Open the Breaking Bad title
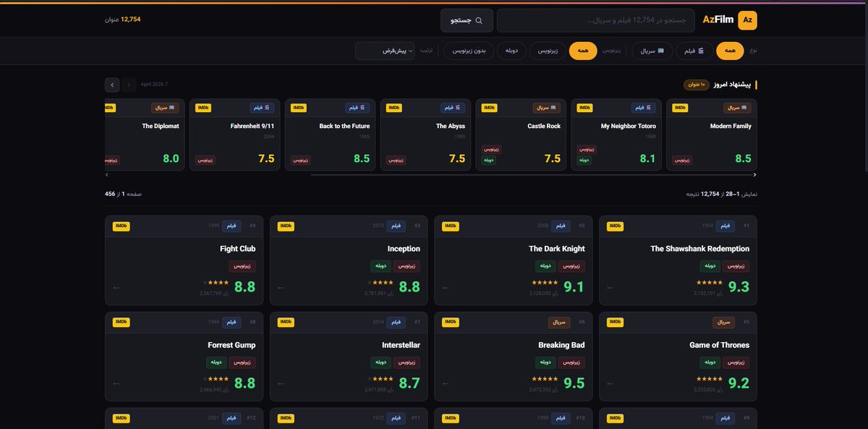Screen dimensions: 868x429 (561, 345)
